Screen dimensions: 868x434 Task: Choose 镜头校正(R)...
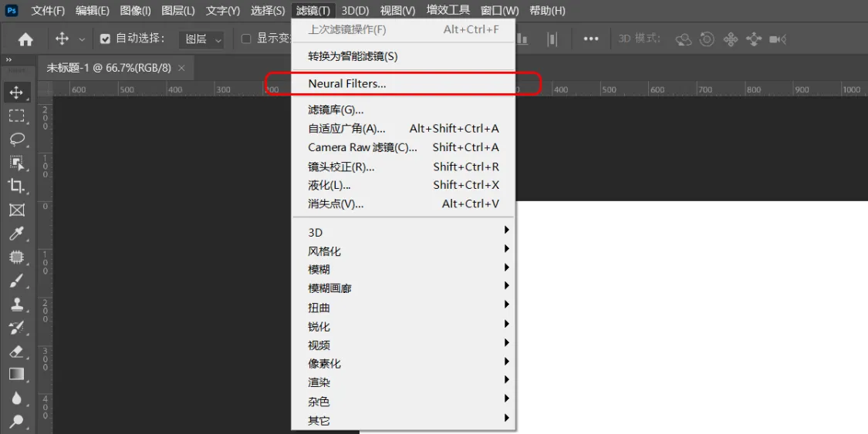[x=404, y=167]
